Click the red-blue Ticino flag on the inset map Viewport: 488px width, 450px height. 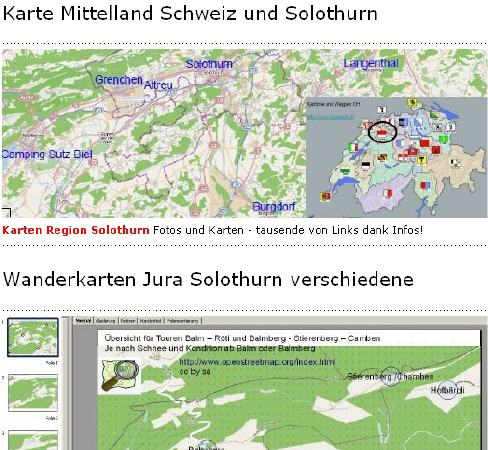pyautogui.click(x=424, y=185)
